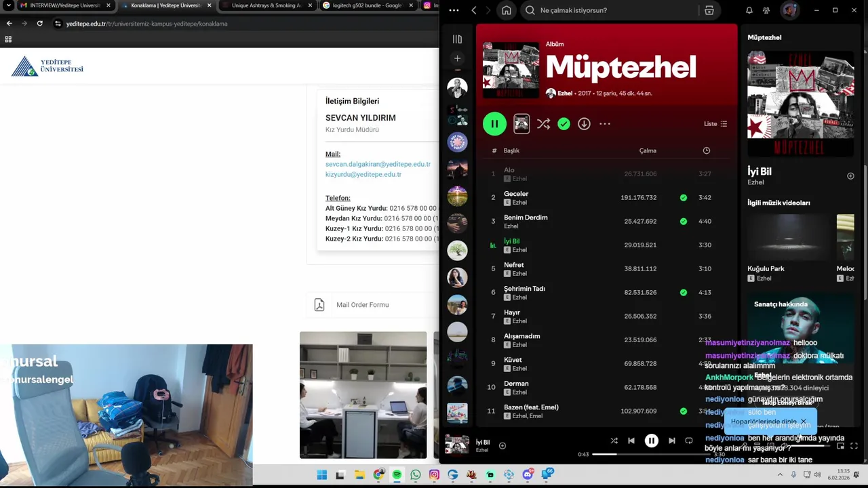
Task: Click Müptezhel album cover in right panel
Action: (x=800, y=104)
